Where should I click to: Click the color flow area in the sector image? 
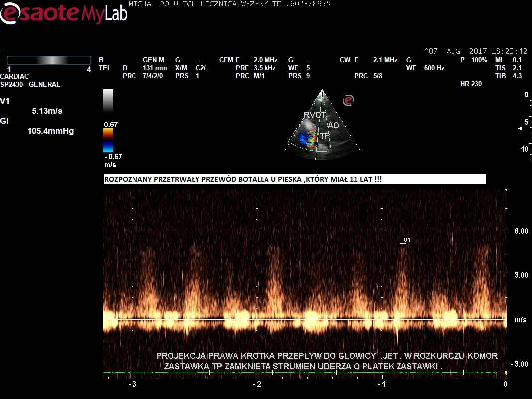coord(308,139)
